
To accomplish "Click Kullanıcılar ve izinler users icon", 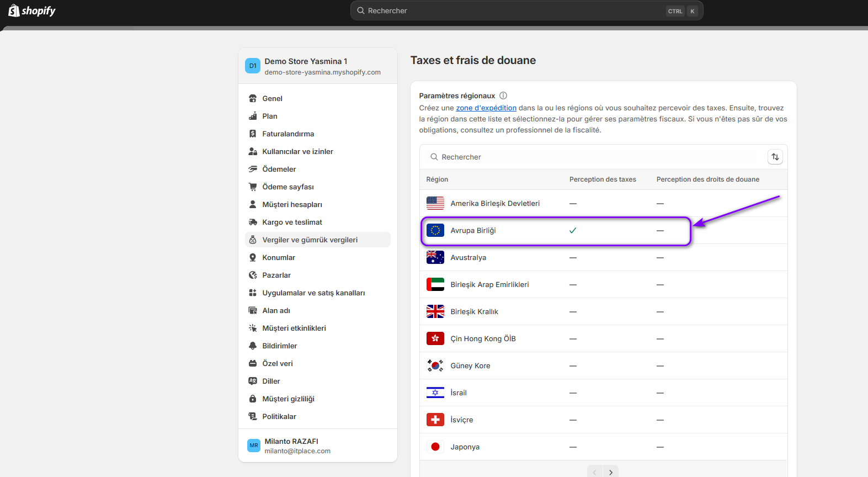I will (253, 151).
